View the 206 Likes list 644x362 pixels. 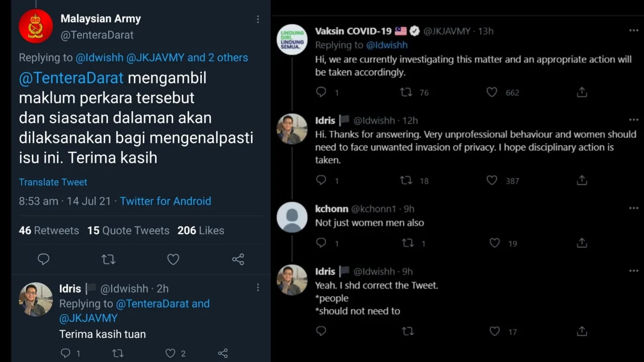200,231
